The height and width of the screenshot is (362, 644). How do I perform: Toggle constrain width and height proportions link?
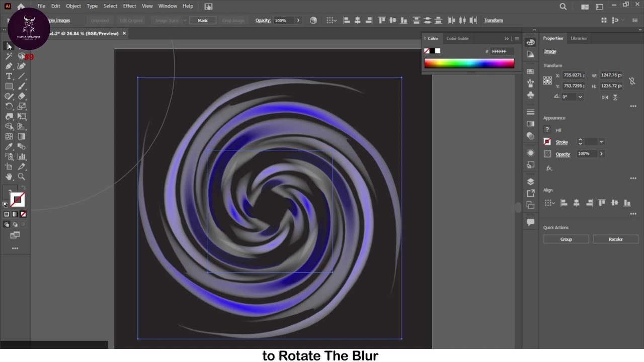coord(632,81)
